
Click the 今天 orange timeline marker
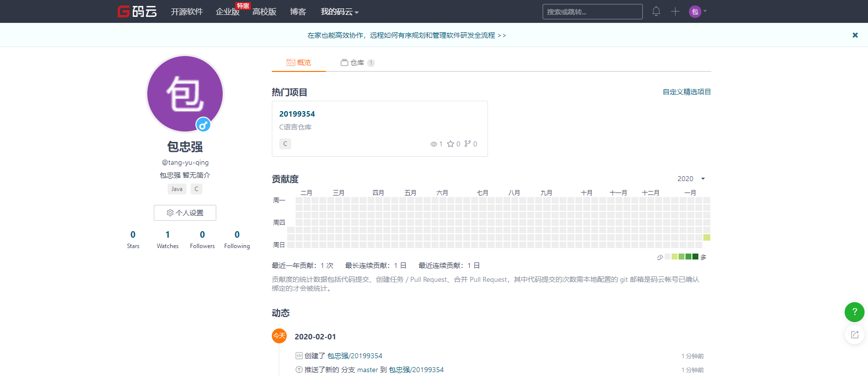point(279,336)
